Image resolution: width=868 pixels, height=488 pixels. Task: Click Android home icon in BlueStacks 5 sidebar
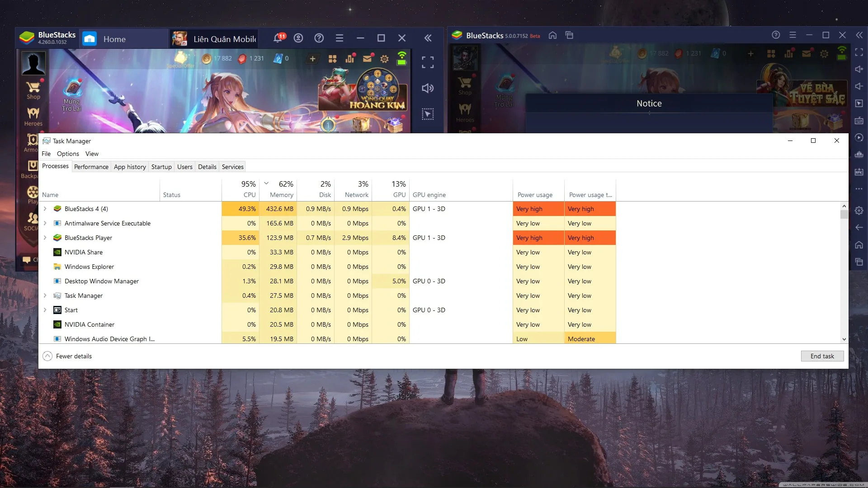(x=859, y=245)
